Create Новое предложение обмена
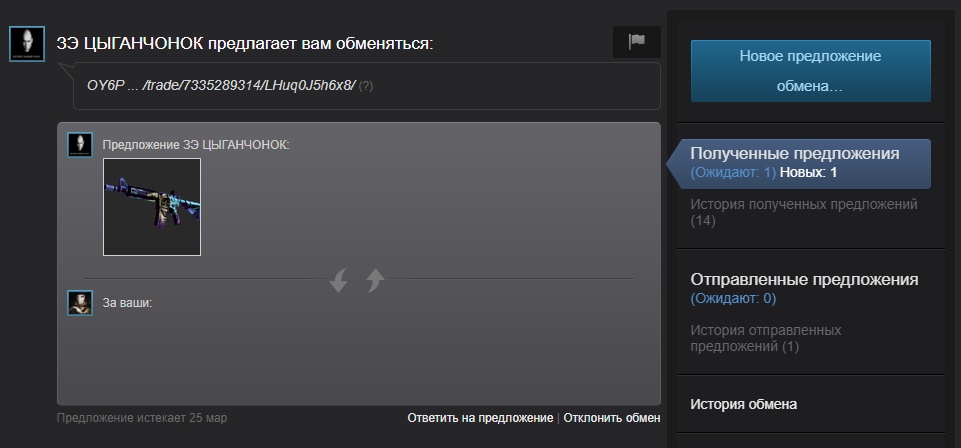Screen dimensions: 961x448 [810, 71]
